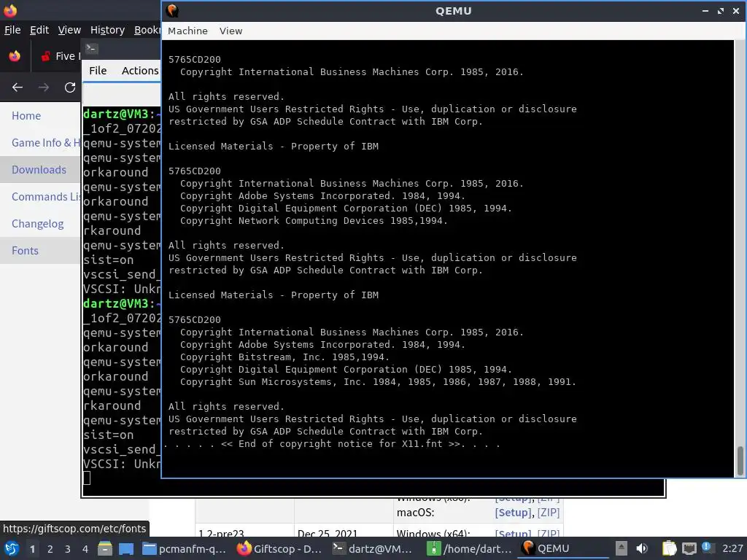Screen dimensions: 747x560
Task: Click update notifier tray icon
Action: [708, 548]
